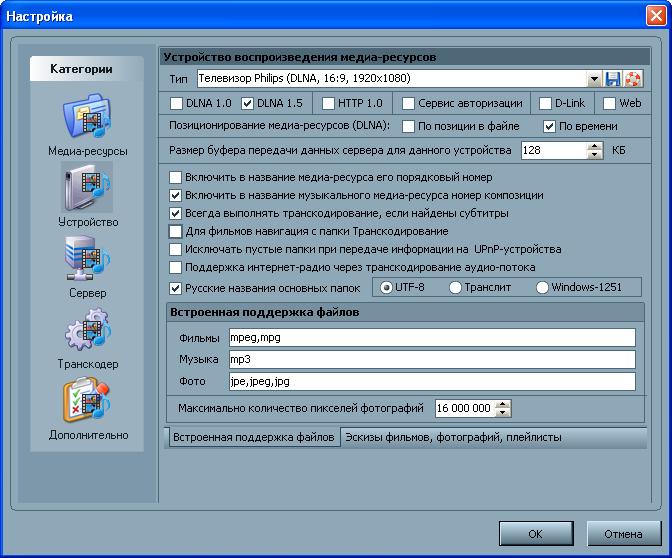Decrease maximum photo pixels spinner value

pyautogui.click(x=503, y=413)
